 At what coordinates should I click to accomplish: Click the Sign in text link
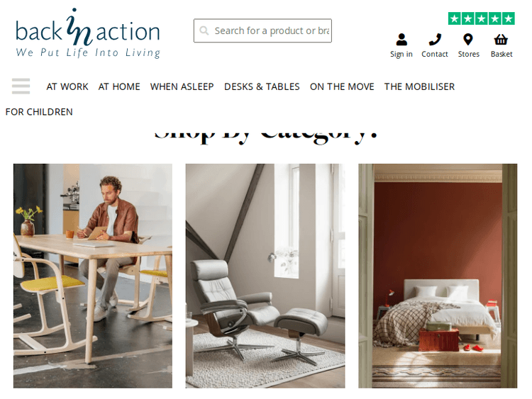click(x=401, y=55)
